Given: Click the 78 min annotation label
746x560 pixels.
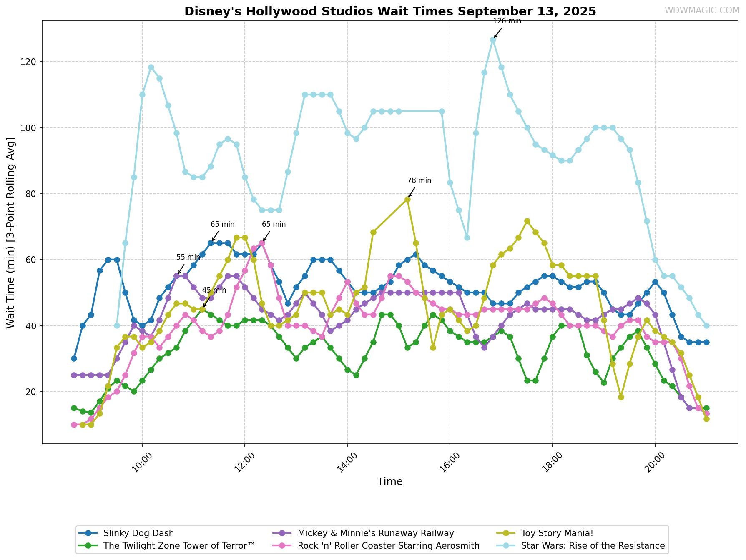Looking at the screenshot, I should 419,180.
